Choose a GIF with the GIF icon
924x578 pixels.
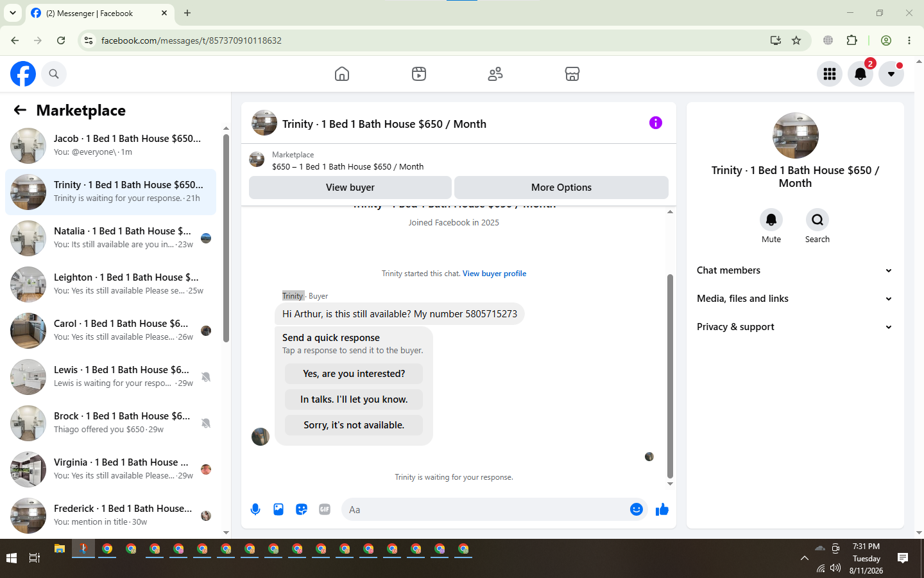325,509
